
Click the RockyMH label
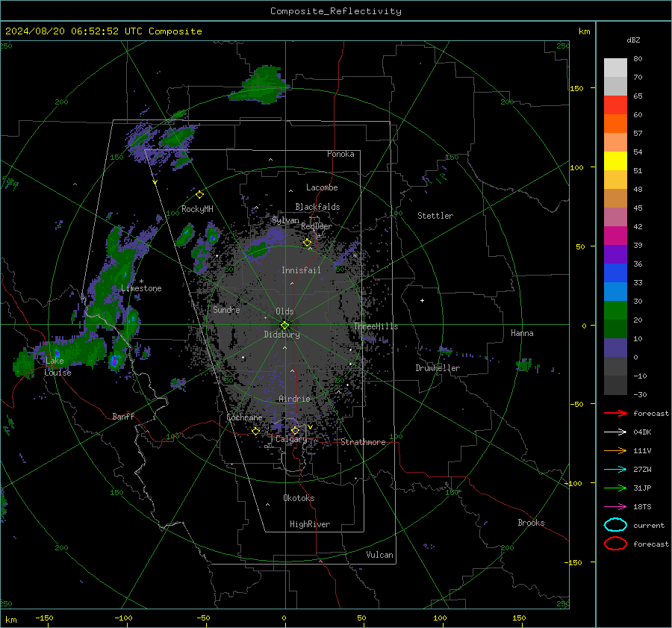click(x=197, y=209)
